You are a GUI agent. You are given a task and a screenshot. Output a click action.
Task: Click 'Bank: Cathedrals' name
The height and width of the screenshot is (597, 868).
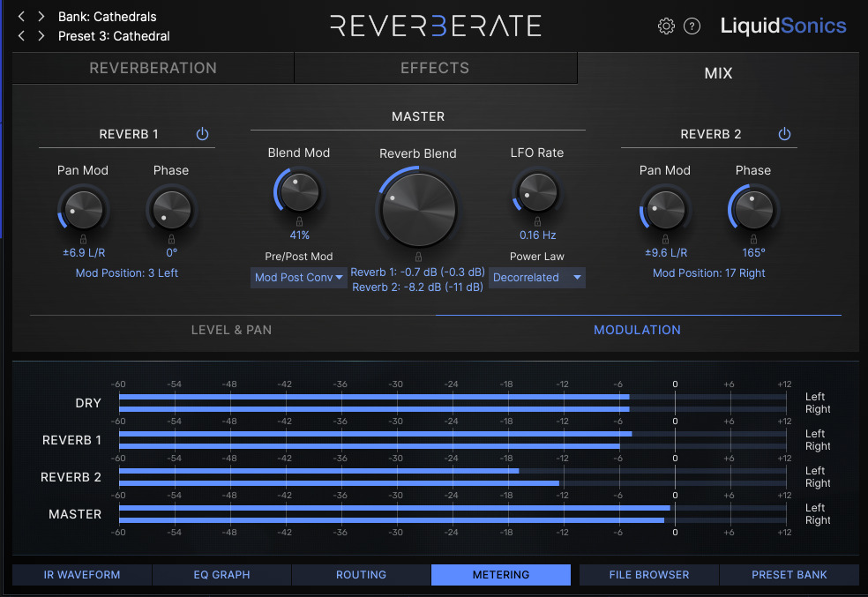108,17
